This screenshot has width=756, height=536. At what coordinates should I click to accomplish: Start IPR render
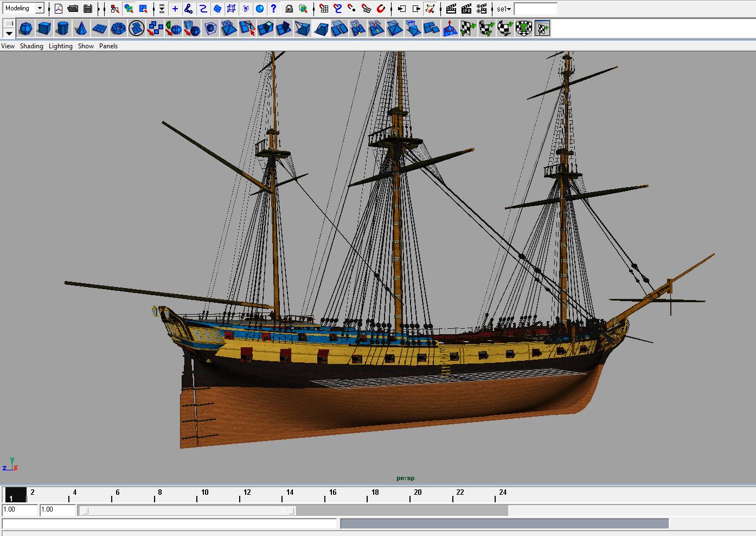[466, 9]
